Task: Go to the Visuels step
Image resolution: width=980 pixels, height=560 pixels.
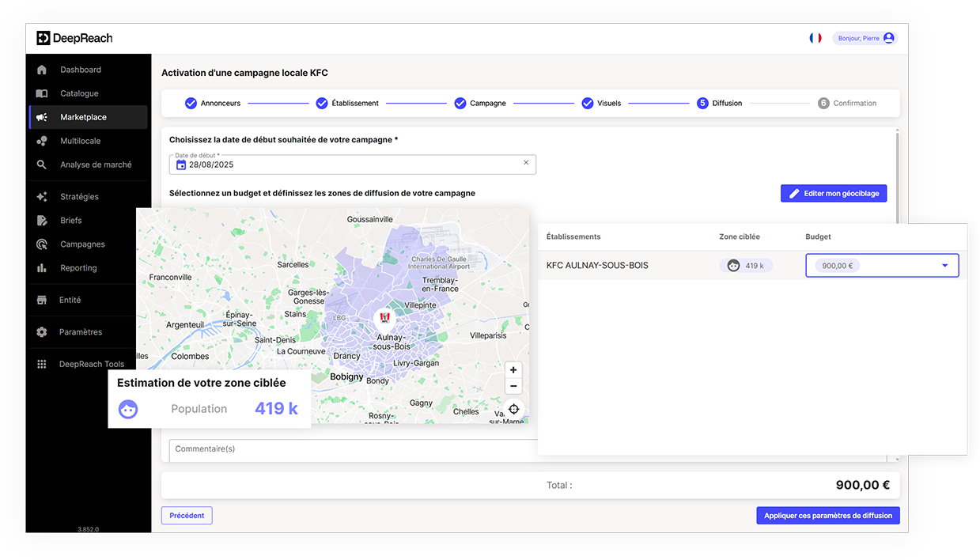Action: tap(601, 103)
